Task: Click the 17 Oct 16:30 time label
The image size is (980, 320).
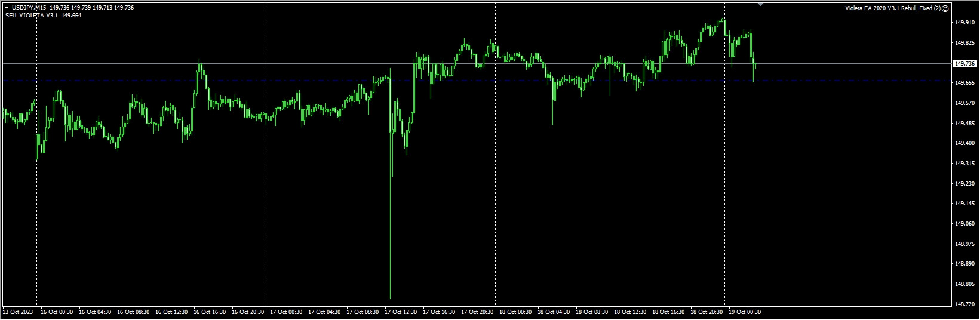Action: coord(440,312)
